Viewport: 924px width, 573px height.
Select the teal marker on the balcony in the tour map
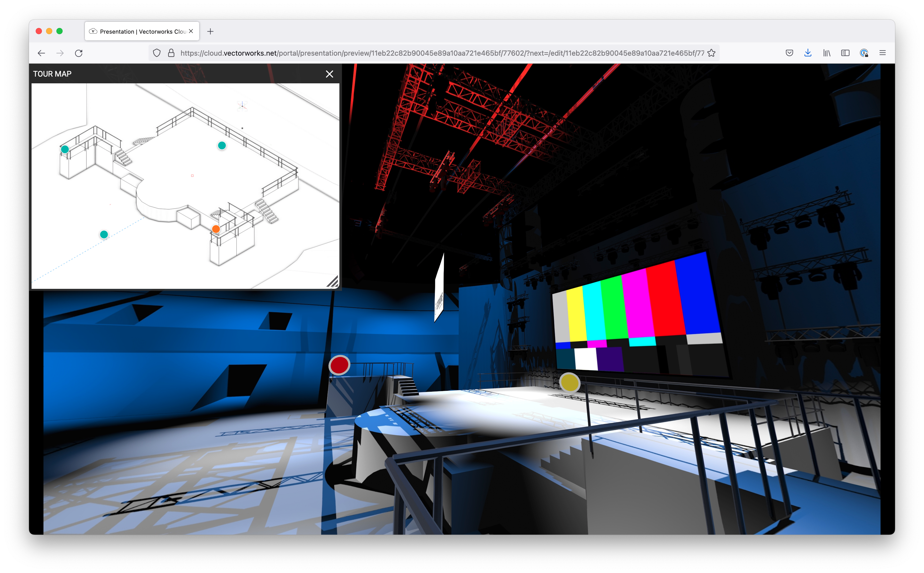point(65,149)
